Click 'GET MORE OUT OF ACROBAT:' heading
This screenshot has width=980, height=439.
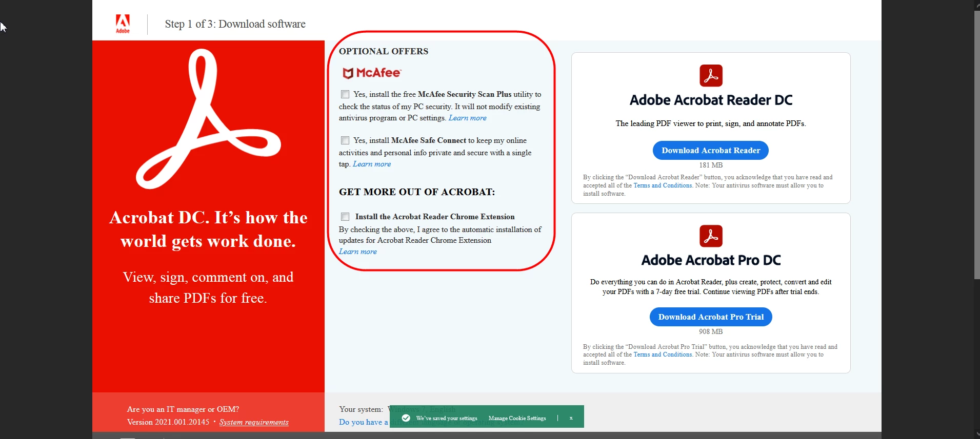pos(417,192)
